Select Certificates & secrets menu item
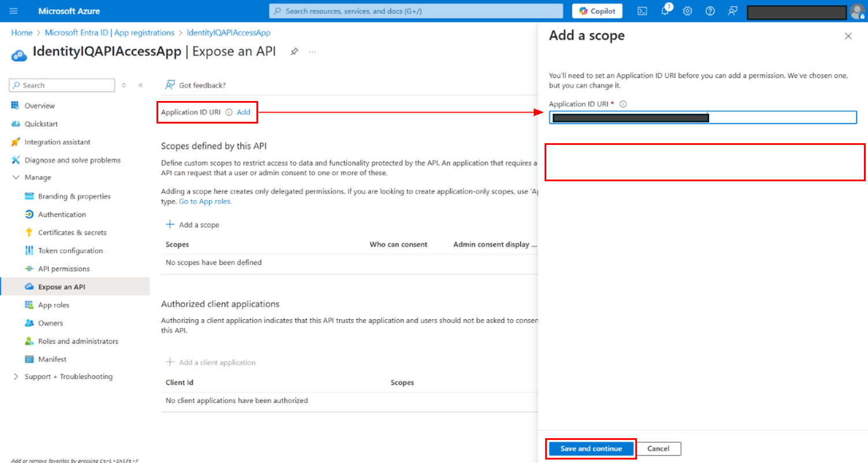Image resolution: width=868 pixels, height=463 pixels. (72, 233)
